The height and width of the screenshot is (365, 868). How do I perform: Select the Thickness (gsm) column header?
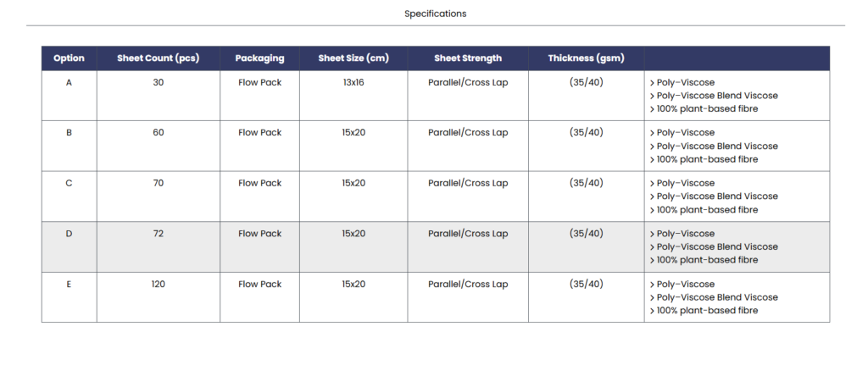pyautogui.click(x=586, y=58)
